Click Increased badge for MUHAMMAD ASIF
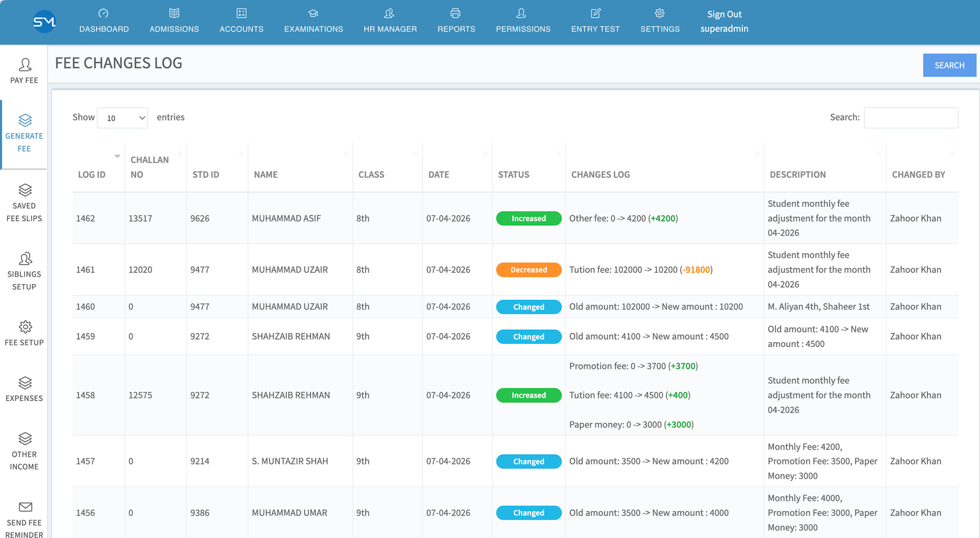The height and width of the screenshot is (538, 980). 529,219
